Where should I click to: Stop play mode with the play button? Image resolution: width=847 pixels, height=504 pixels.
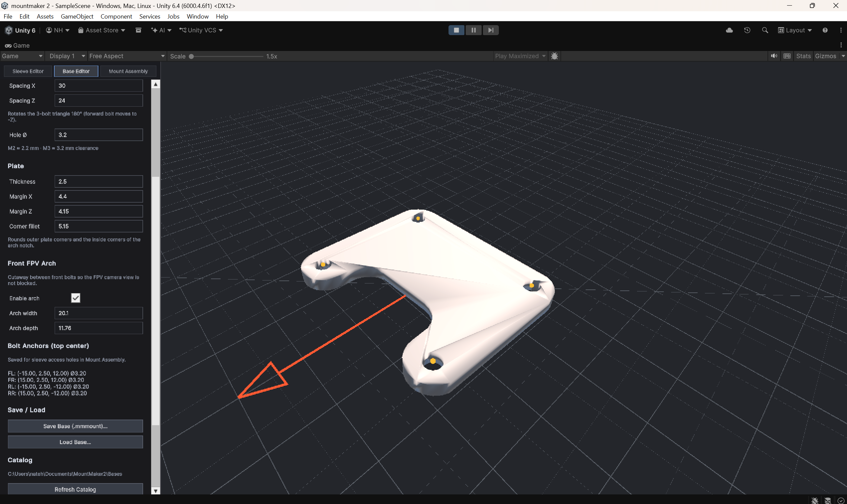click(456, 30)
